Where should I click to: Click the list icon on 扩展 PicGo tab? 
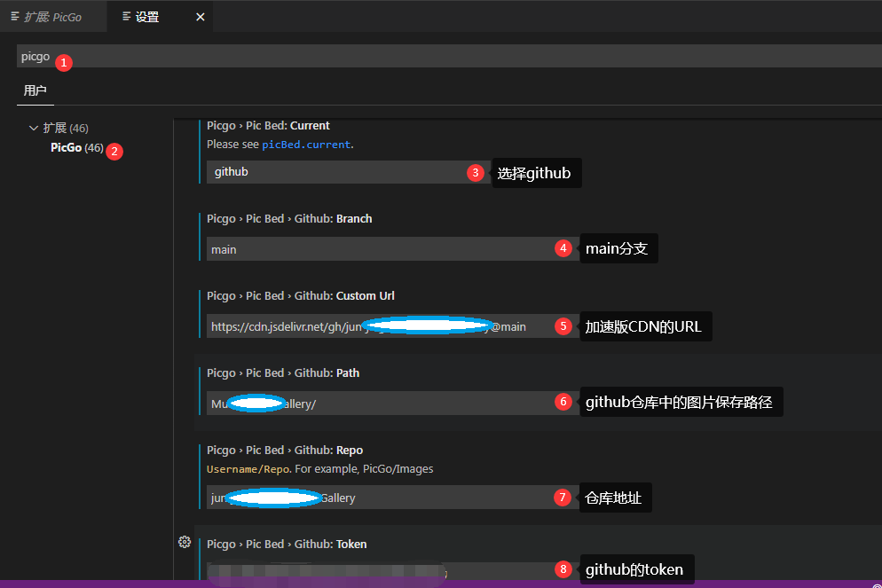pyautogui.click(x=15, y=16)
